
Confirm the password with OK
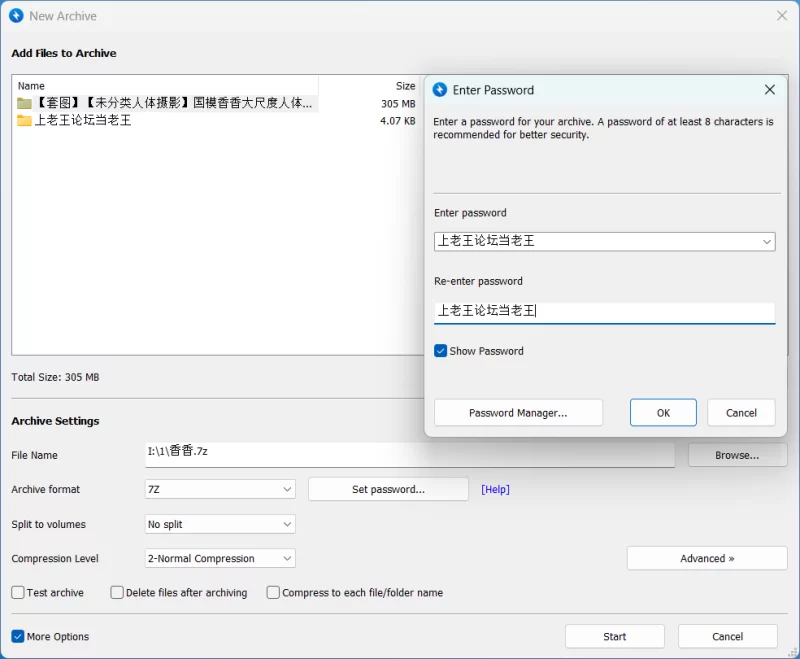coord(663,413)
